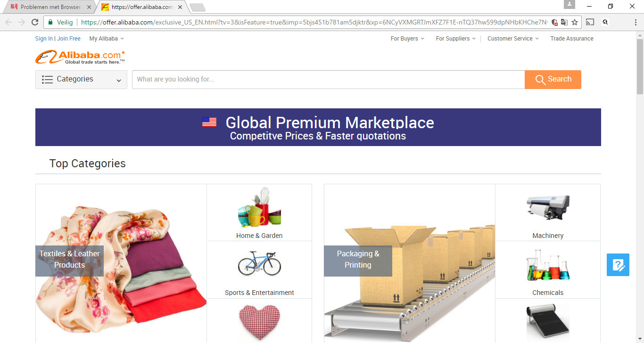This screenshot has height=343, width=644.
Task: Click the page vertical scrollbar thumb
Action: click(x=640, y=66)
